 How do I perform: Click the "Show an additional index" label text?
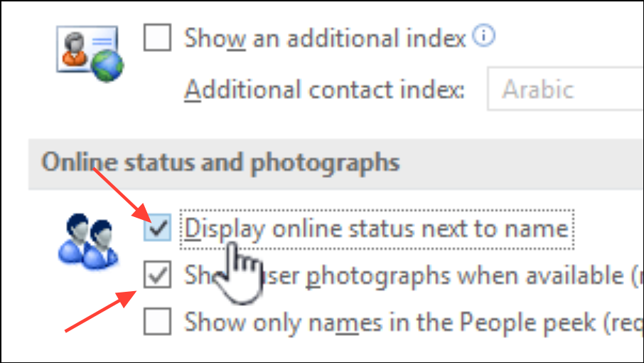325,38
